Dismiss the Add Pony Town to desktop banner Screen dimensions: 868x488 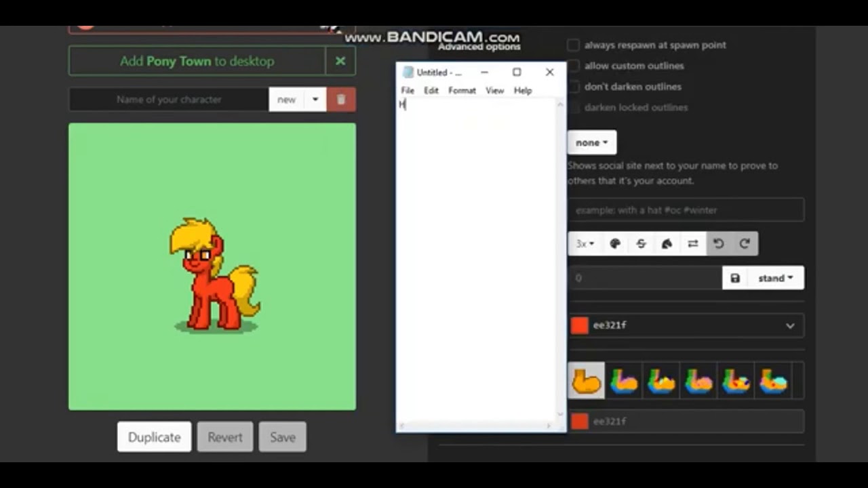pyautogui.click(x=340, y=61)
